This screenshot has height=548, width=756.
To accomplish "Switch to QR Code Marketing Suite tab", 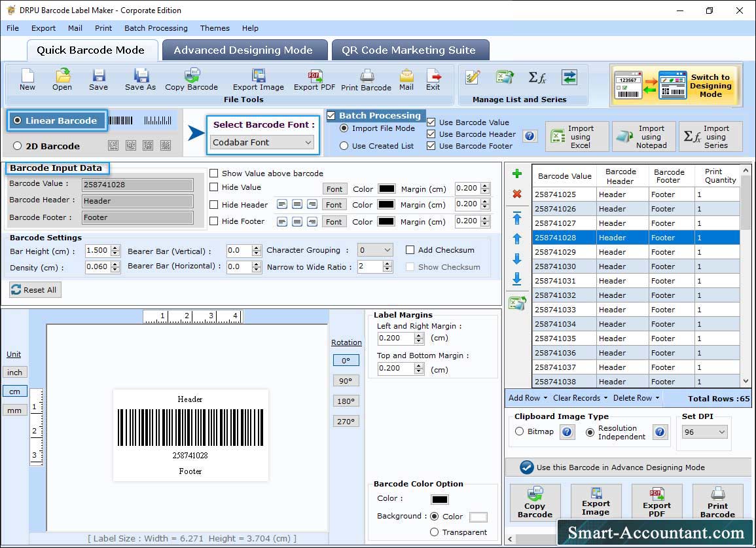I will tap(410, 50).
